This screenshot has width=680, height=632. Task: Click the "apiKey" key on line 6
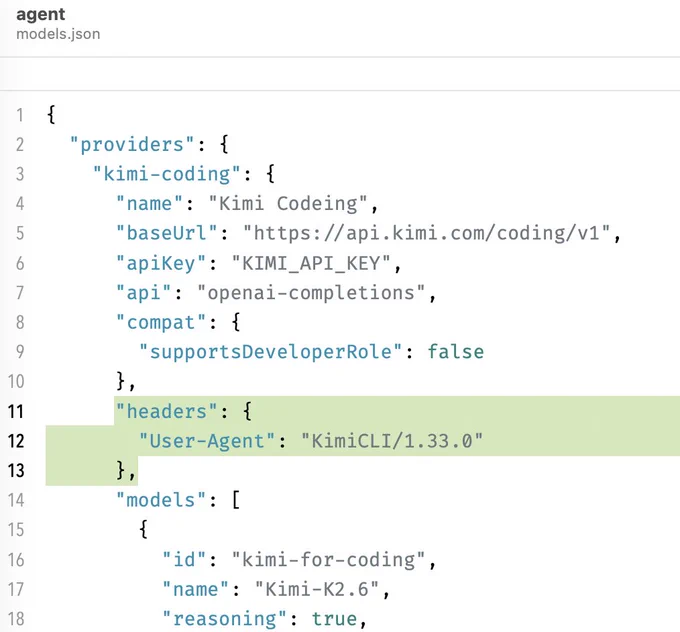coord(161,263)
